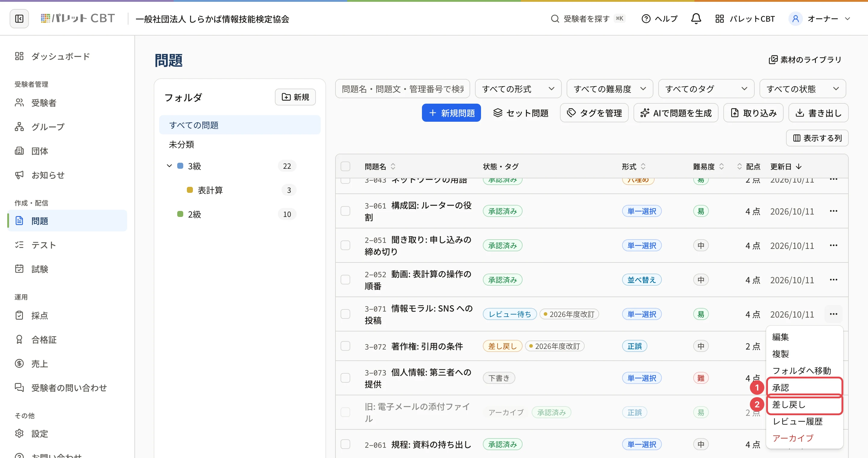Open 表示する列 column chooser
The height and width of the screenshot is (458, 868).
817,138
